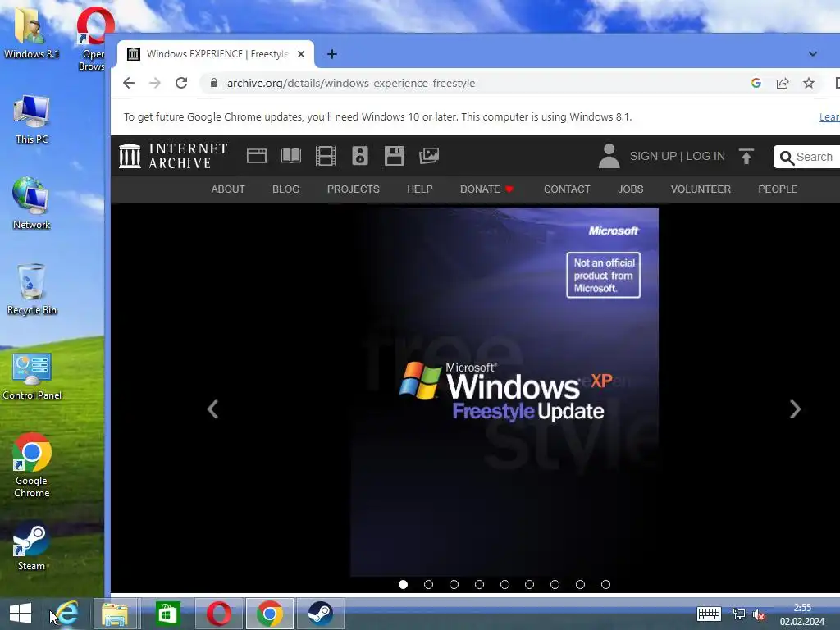Select the ninth carousel dot
The image size is (840, 630).
(605, 584)
